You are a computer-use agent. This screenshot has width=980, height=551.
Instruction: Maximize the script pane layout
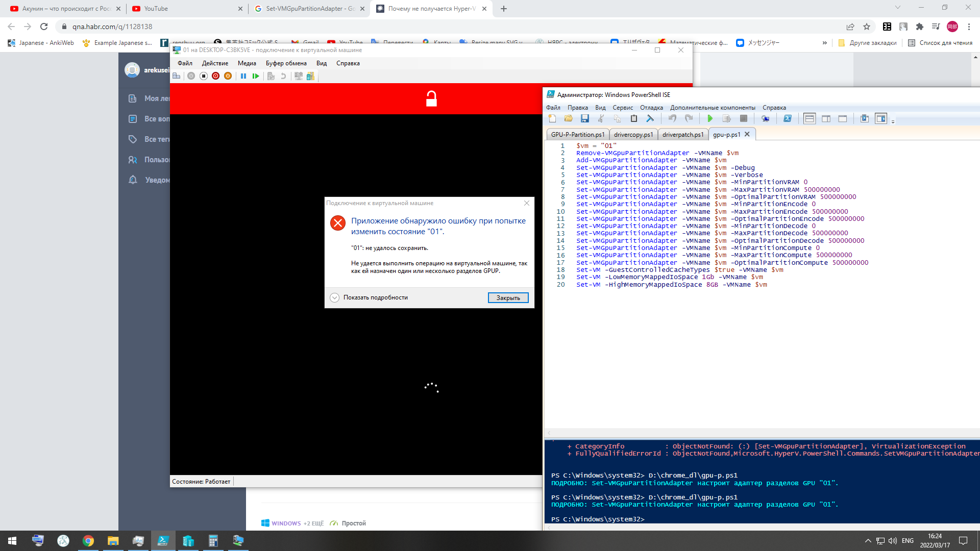click(843, 118)
